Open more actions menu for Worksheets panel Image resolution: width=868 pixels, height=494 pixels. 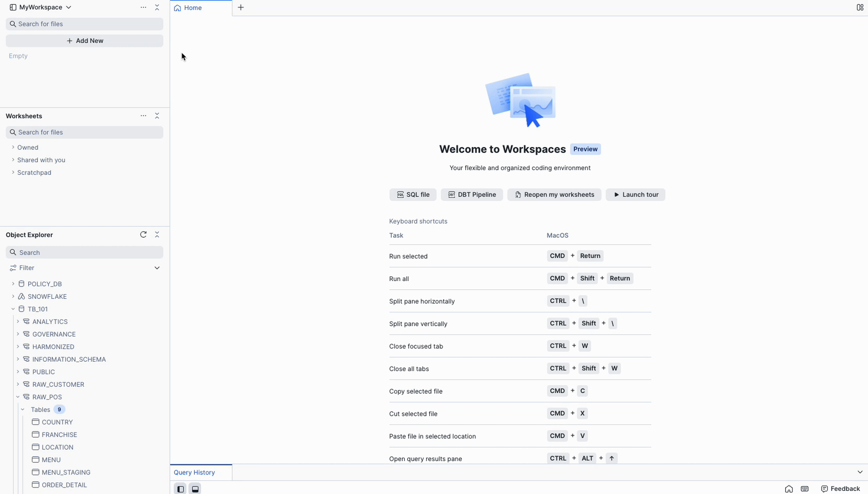click(143, 116)
